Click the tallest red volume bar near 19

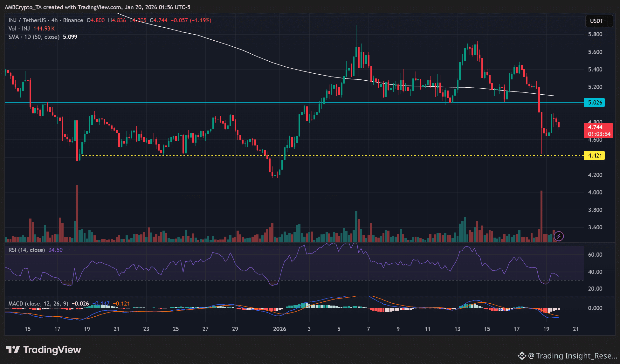pyautogui.click(x=541, y=216)
